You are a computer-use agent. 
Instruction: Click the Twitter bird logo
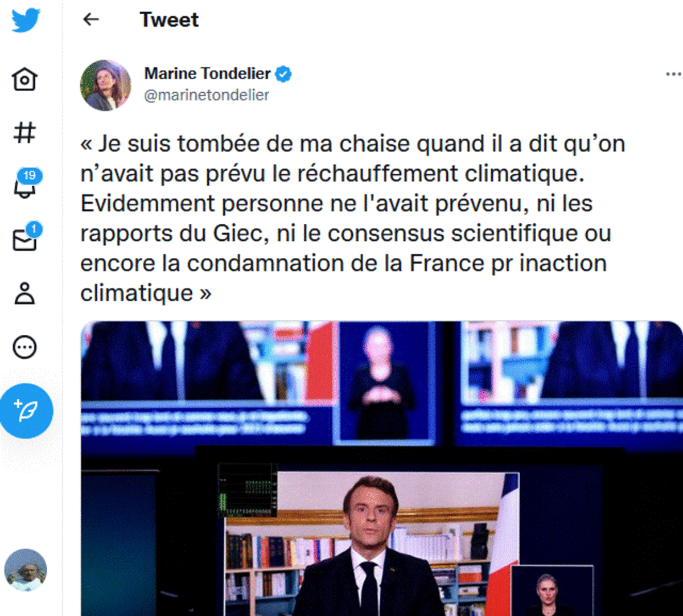[26, 20]
